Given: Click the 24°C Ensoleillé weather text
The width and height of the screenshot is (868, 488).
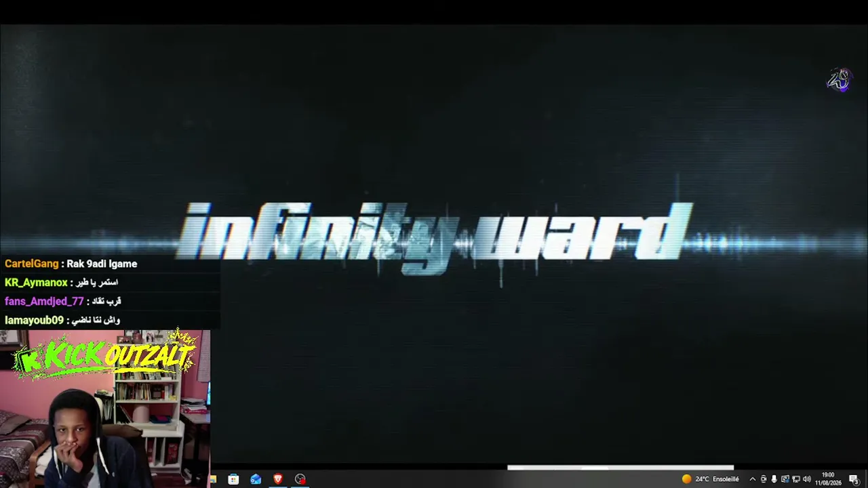Looking at the screenshot, I should pos(717,479).
